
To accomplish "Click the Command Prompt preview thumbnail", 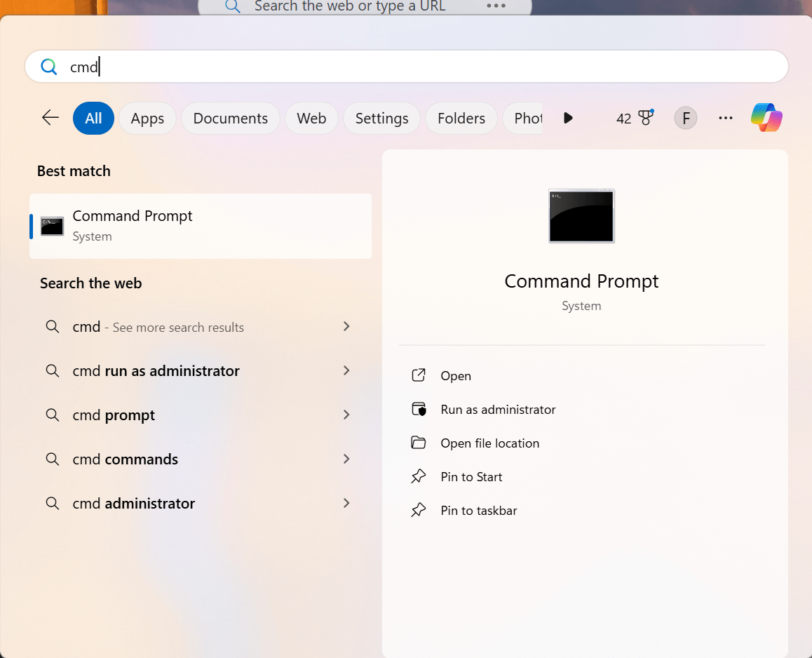I will point(581,215).
